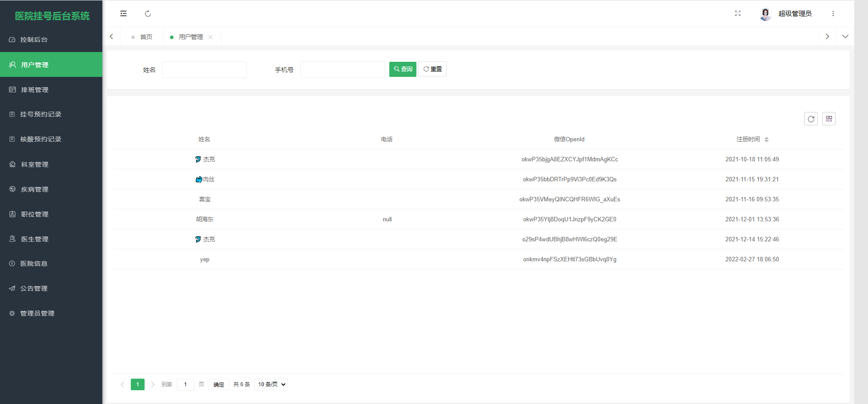Image resolution: width=868 pixels, height=404 pixels.
Task: Open 疾病管理 in sidebar
Action: coord(51,189)
